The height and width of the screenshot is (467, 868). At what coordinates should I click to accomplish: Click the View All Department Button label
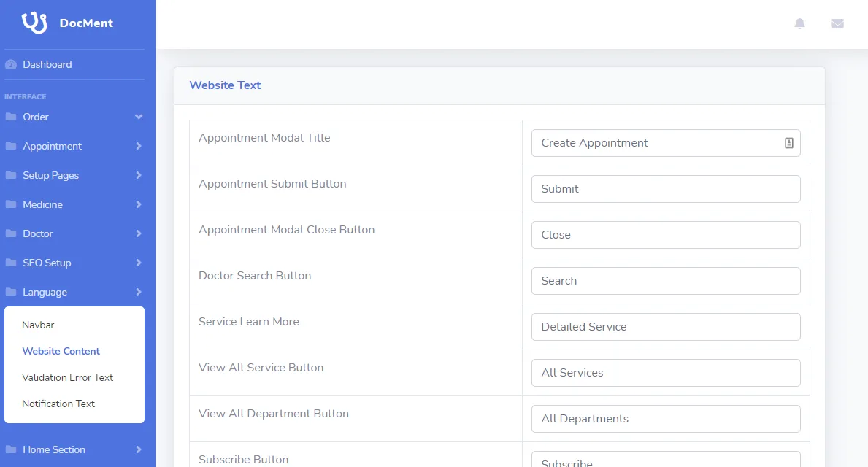274,413
